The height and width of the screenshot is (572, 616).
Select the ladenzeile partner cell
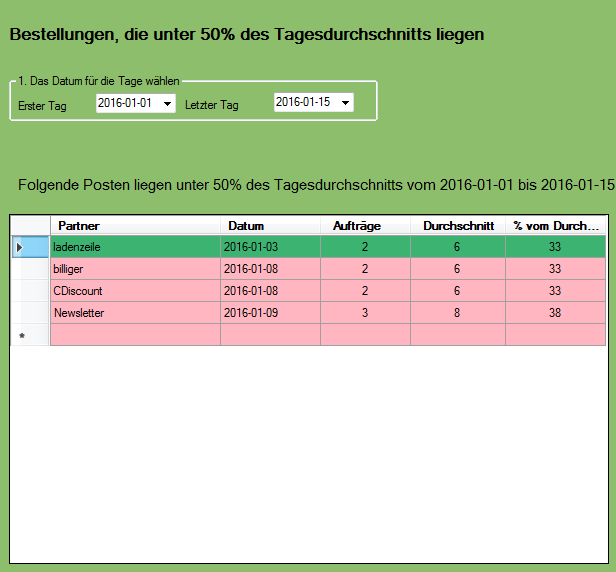tap(135, 247)
